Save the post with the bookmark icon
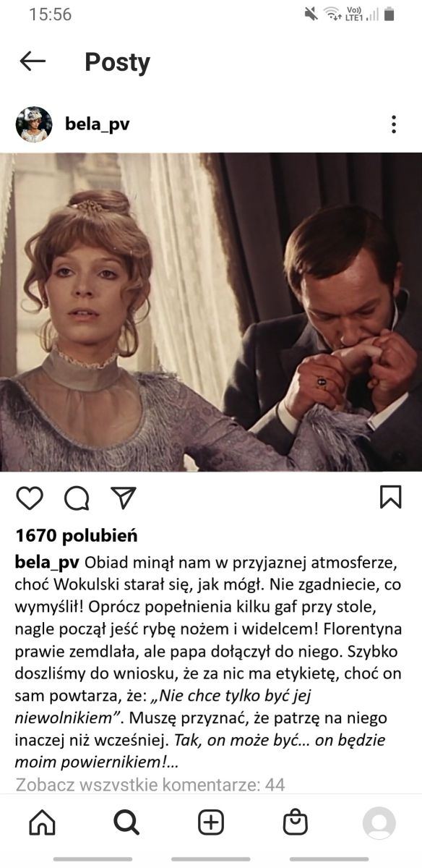 click(x=391, y=497)
